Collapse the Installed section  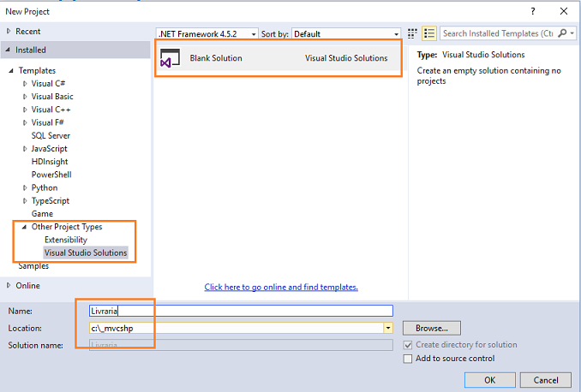[8, 50]
